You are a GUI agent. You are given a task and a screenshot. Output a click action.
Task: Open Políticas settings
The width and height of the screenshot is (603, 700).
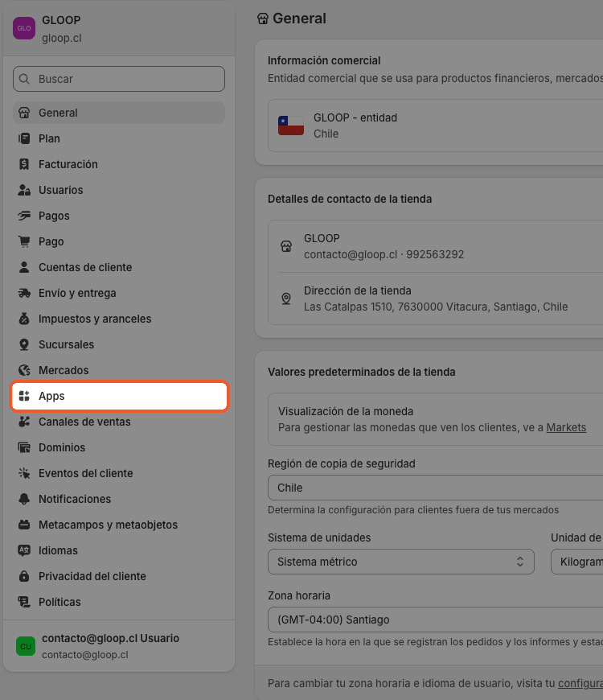click(x=119, y=602)
